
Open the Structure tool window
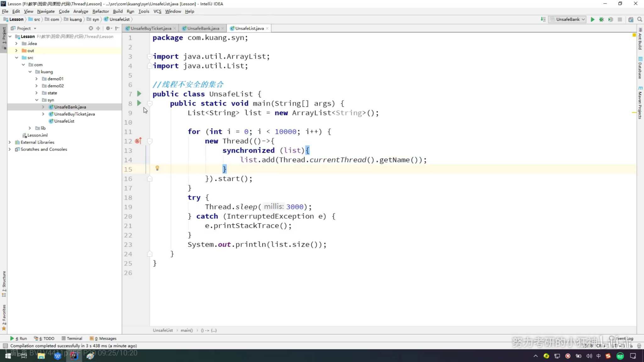(x=4, y=284)
